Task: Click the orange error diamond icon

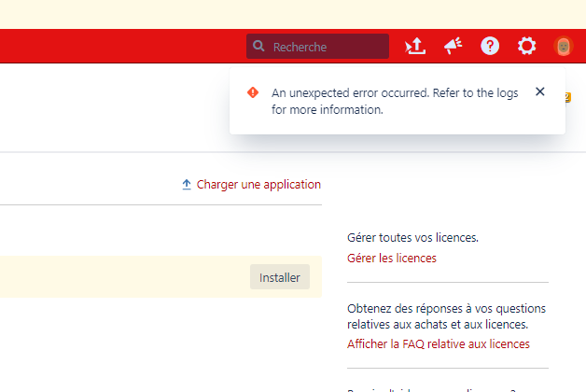Action: coord(253,92)
